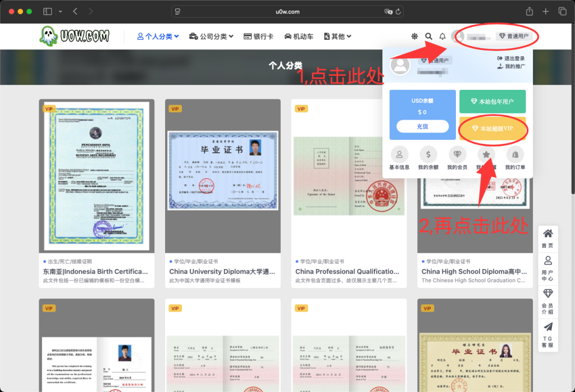Open the 银行卡 category

point(258,37)
